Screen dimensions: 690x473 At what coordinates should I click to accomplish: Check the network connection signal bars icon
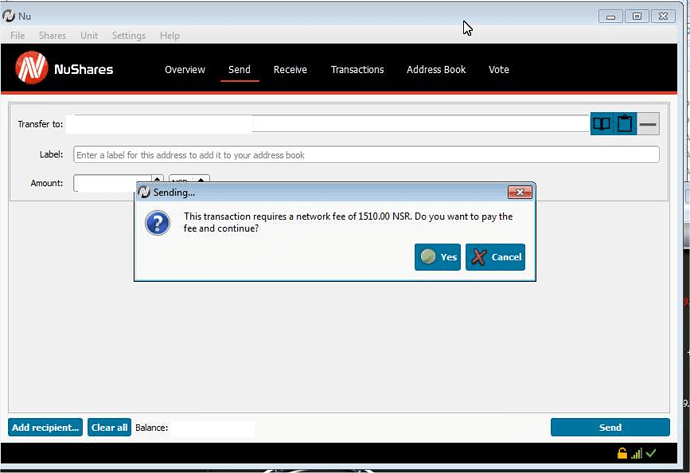pos(636,453)
